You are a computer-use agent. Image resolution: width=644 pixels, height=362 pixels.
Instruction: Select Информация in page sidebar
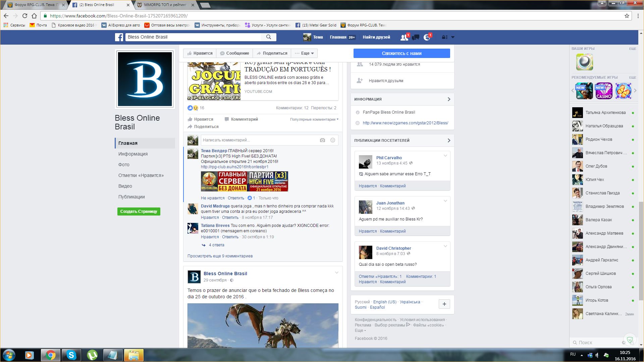[x=133, y=154]
